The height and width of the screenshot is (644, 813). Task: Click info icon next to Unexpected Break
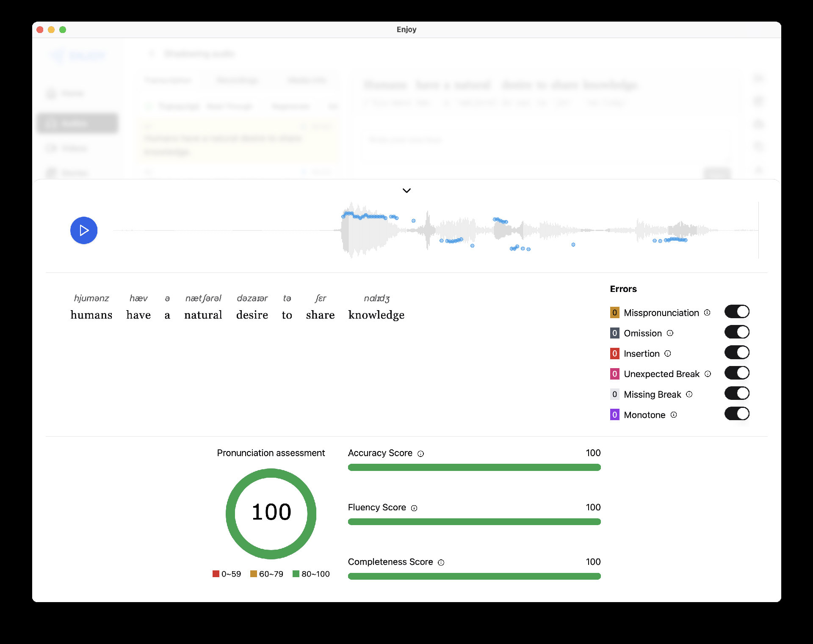(x=708, y=374)
